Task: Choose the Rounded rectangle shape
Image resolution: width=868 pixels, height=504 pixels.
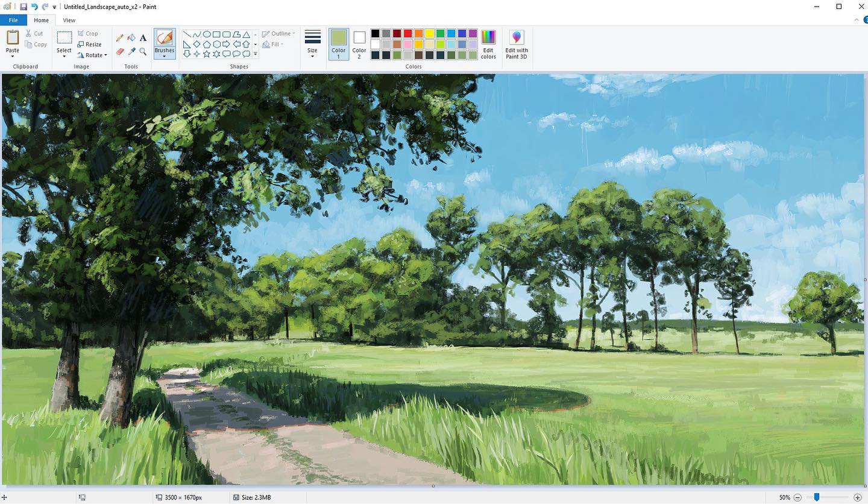Action: click(227, 34)
